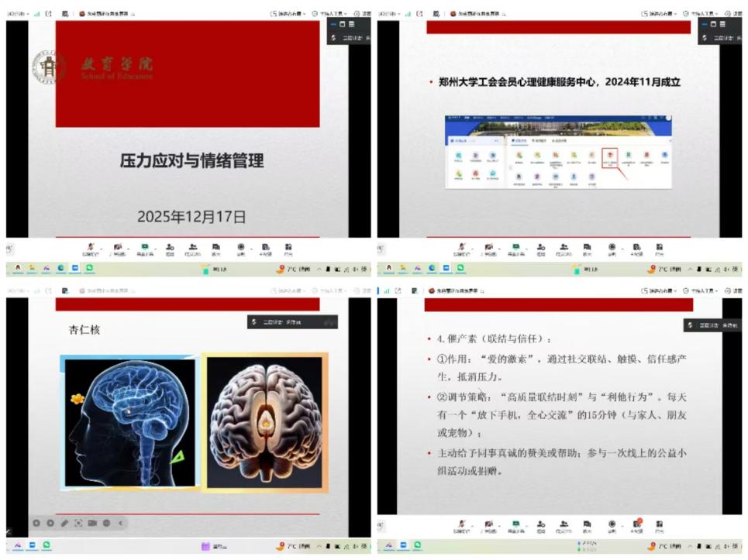Viewport: 748px width, 560px height.
Task: Open view layout dropdown above the 压力应对与情绪管理 slide
Action: click(x=288, y=13)
